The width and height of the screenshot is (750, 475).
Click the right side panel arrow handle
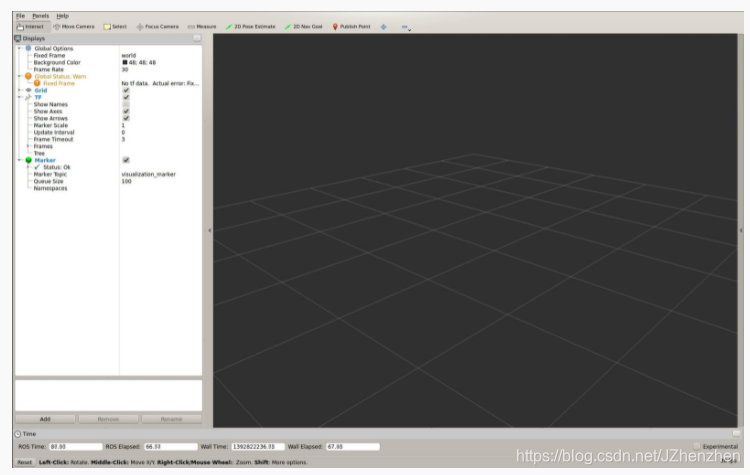(x=741, y=231)
